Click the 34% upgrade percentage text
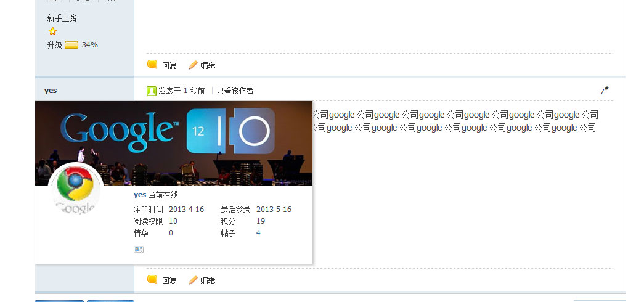Viewport: 644px width, 302px height. (x=89, y=45)
